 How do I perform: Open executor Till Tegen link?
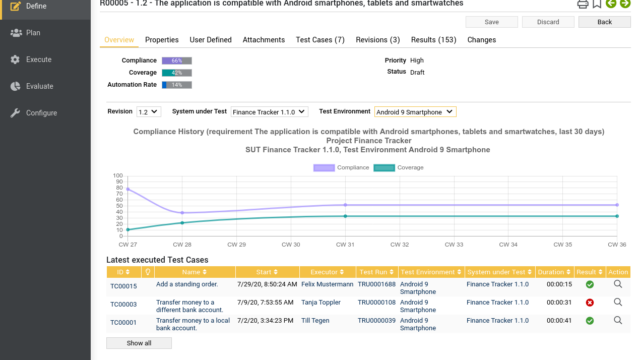click(x=315, y=320)
